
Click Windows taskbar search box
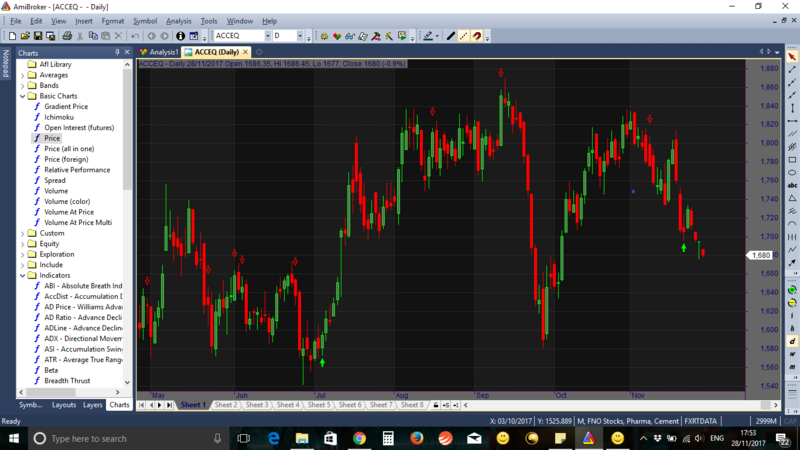128,439
